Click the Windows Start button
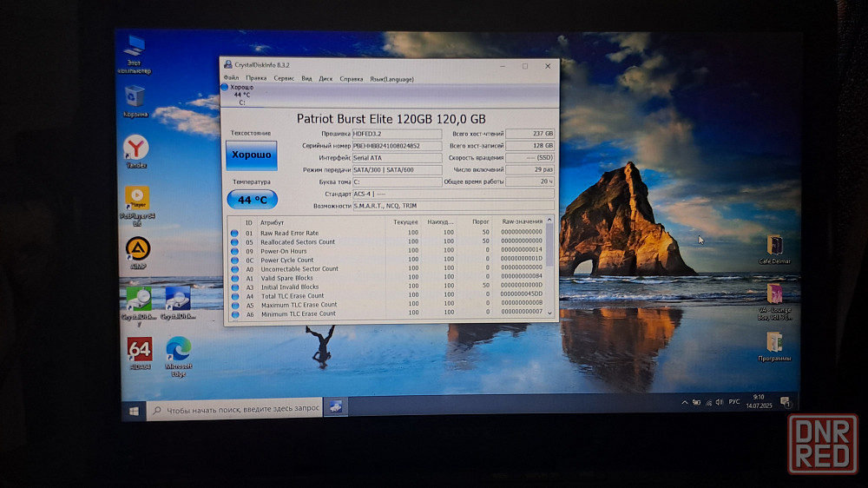Viewport: 868px width, 488px height. click(134, 411)
